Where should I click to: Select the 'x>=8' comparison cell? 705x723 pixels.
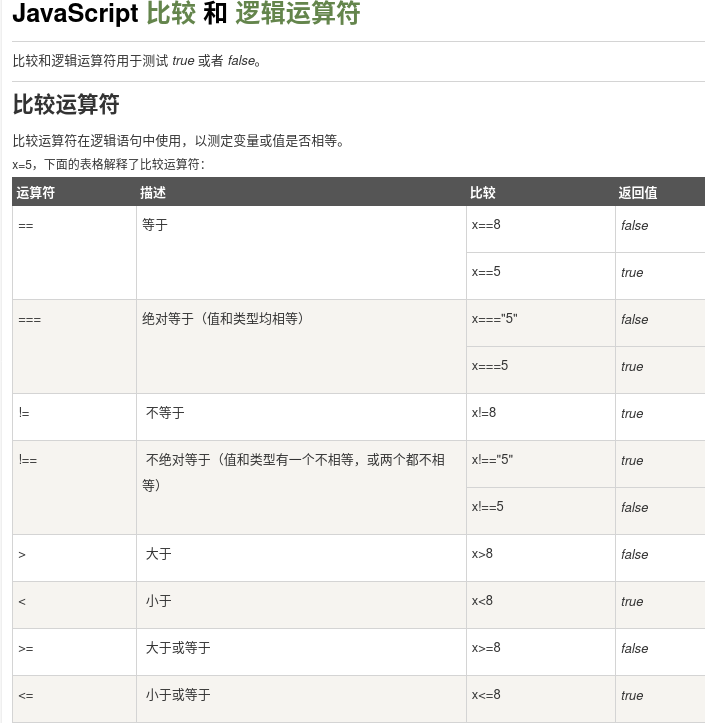[541, 652]
